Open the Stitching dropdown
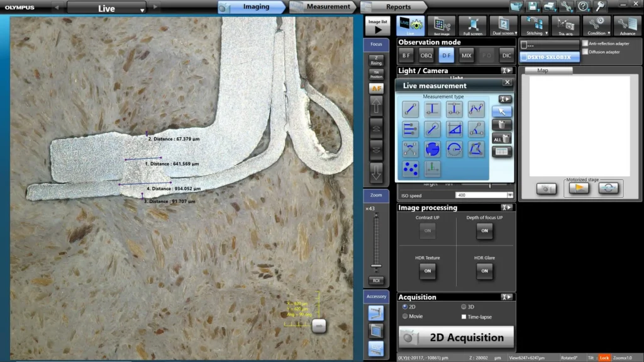644x362 pixels. [535, 26]
